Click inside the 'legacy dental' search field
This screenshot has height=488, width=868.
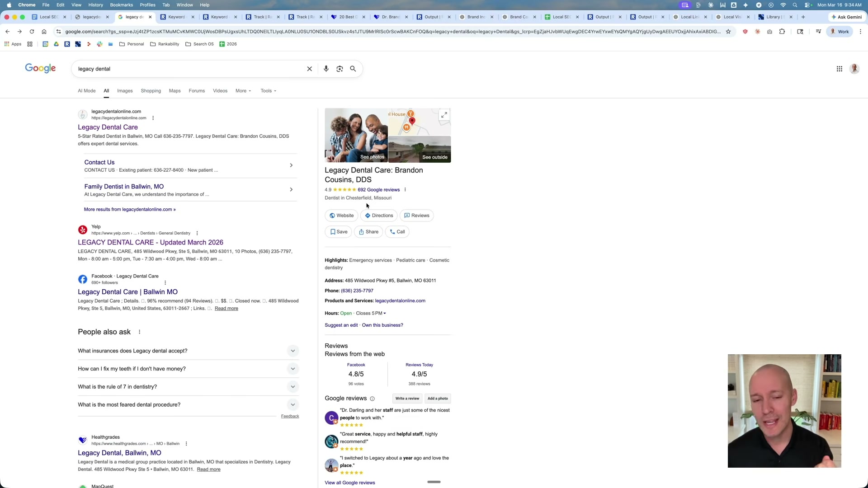coord(190,69)
